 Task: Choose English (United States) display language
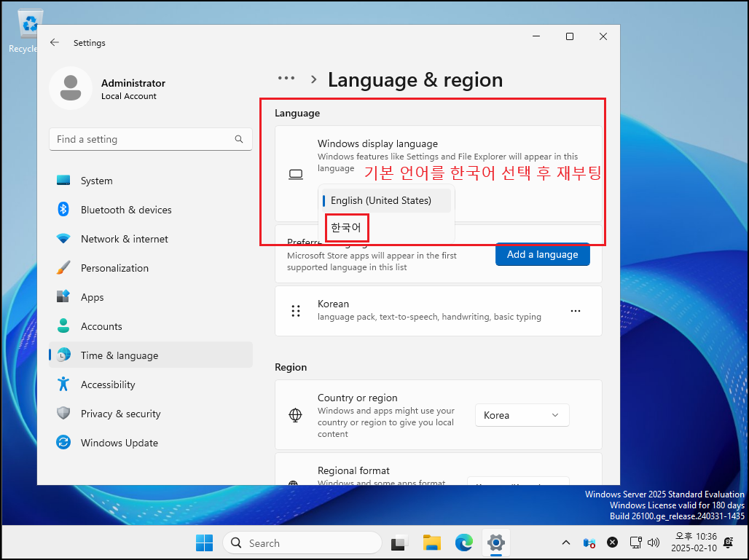386,200
